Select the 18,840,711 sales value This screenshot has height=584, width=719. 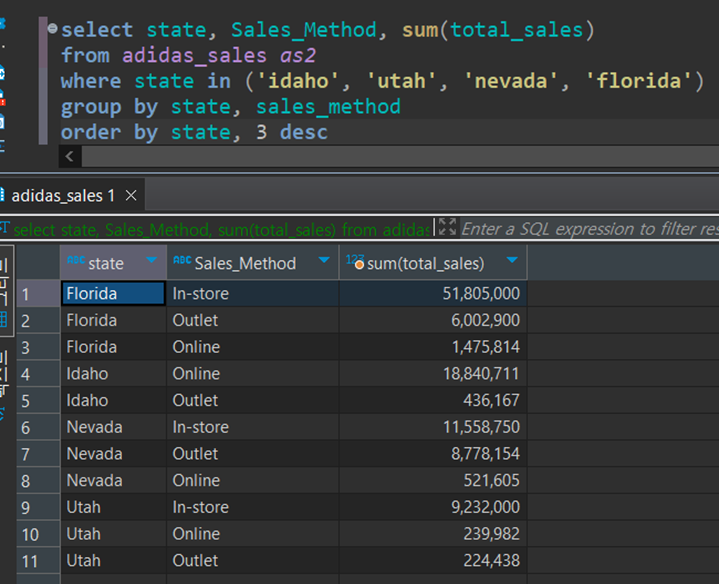(x=433, y=374)
